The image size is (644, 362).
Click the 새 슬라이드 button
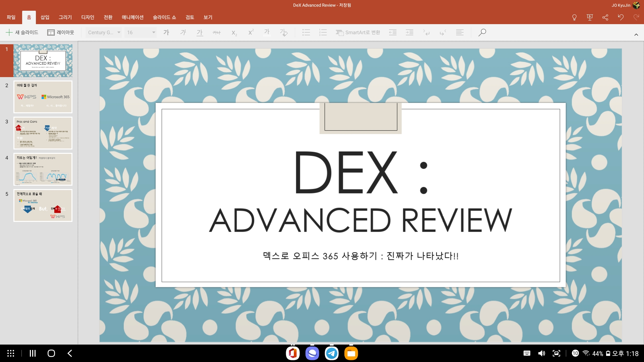[22, 33]
